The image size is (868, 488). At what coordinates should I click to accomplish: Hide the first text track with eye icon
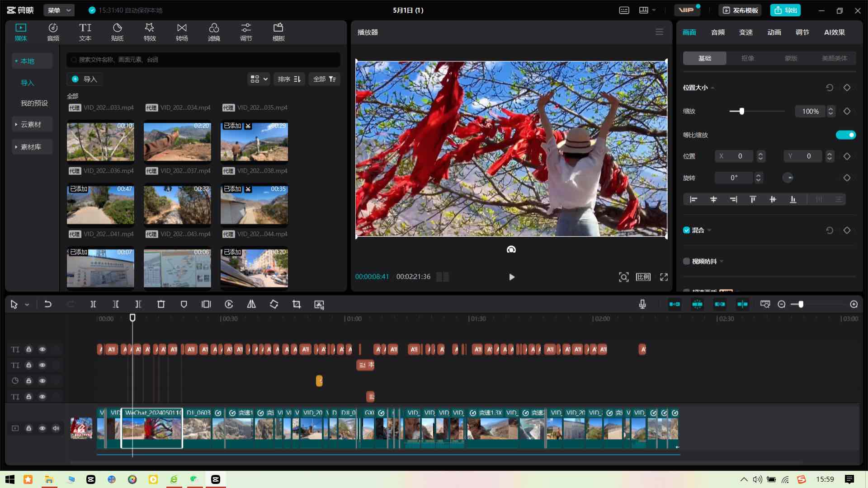coord(42,349)
